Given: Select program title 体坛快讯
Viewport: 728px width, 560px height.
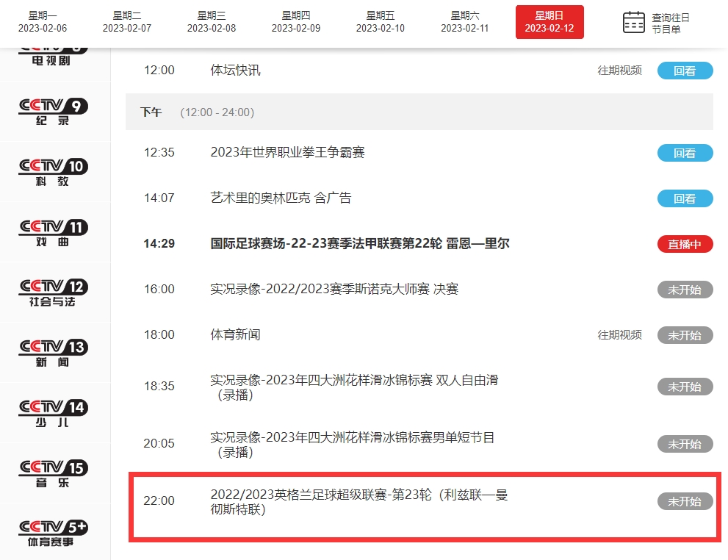Looking at the screenshot, I should (x=235, y=70).
